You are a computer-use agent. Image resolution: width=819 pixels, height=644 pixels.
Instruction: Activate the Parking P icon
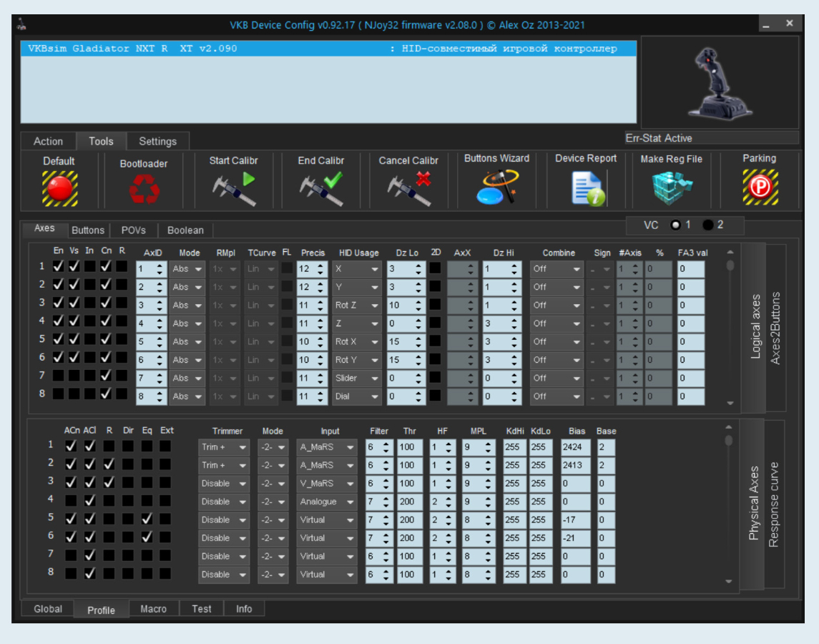760,187
